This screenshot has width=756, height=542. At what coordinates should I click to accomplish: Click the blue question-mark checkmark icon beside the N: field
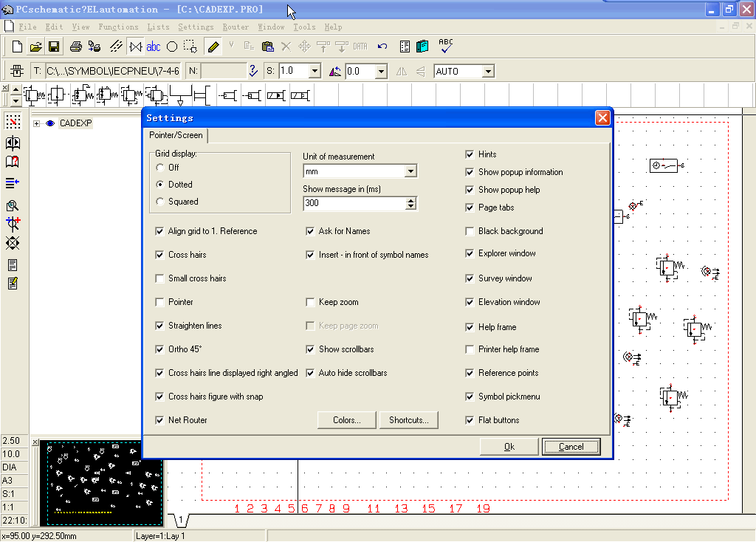[x=253, y=72]
